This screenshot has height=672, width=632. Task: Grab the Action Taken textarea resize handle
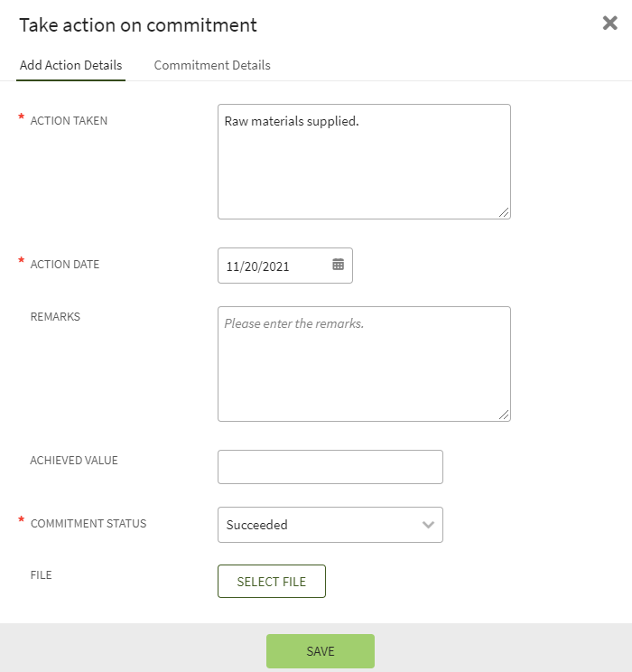pyautogui.click(x=505, y=213)
